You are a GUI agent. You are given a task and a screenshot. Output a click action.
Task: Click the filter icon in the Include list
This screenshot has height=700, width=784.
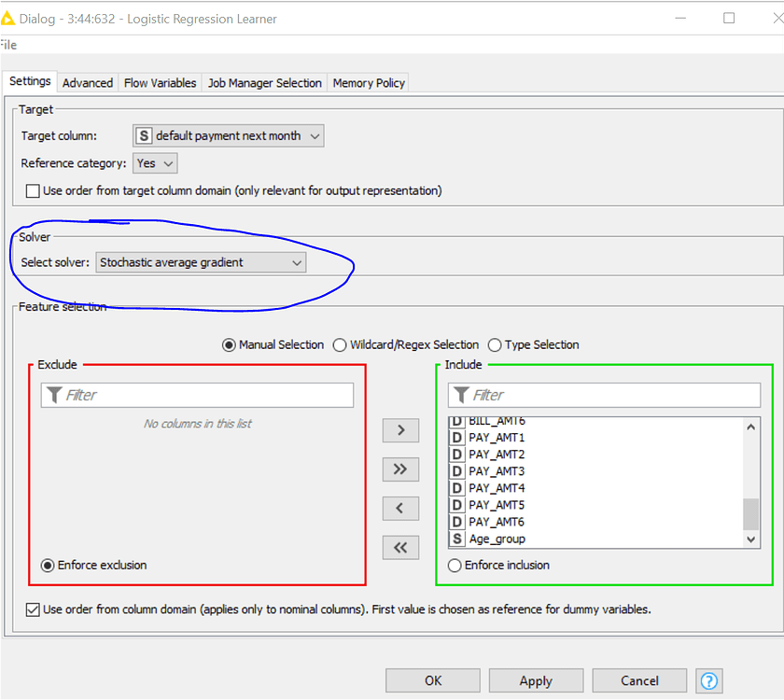point(460,395)
